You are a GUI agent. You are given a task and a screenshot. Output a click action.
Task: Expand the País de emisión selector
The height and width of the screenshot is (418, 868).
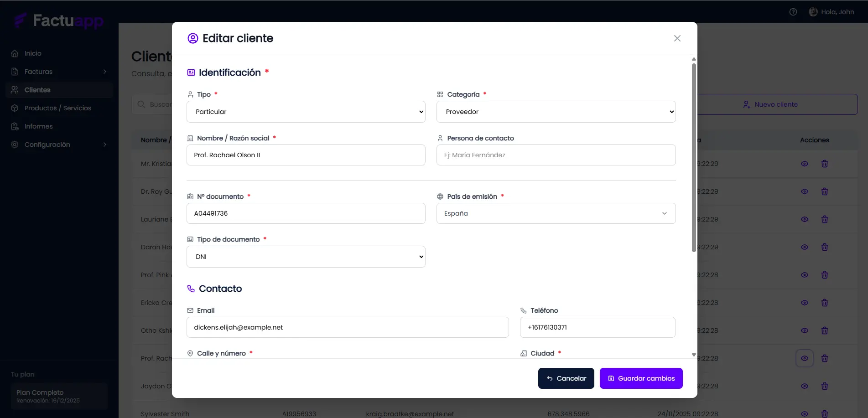click(x=556, y=213)
